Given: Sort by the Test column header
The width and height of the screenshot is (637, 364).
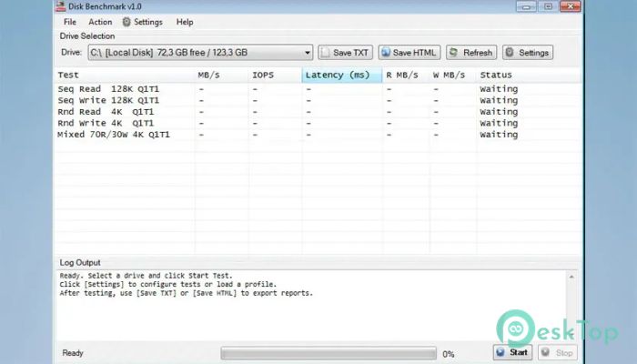Looking at the screenshot, I should coord(125,76).
